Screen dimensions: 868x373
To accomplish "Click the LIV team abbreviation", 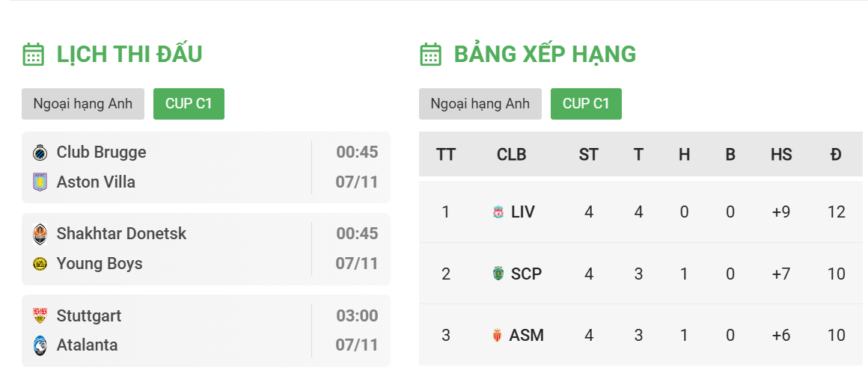I will tap(523, 212).
